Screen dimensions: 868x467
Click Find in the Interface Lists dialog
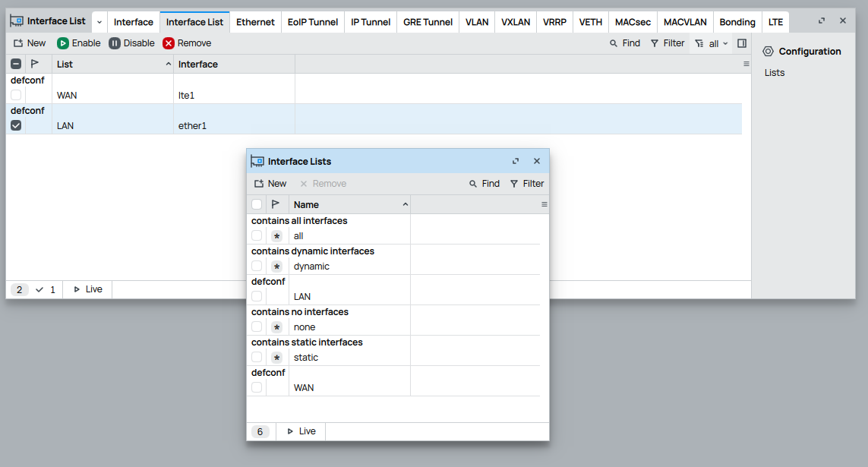click(485, 184)
